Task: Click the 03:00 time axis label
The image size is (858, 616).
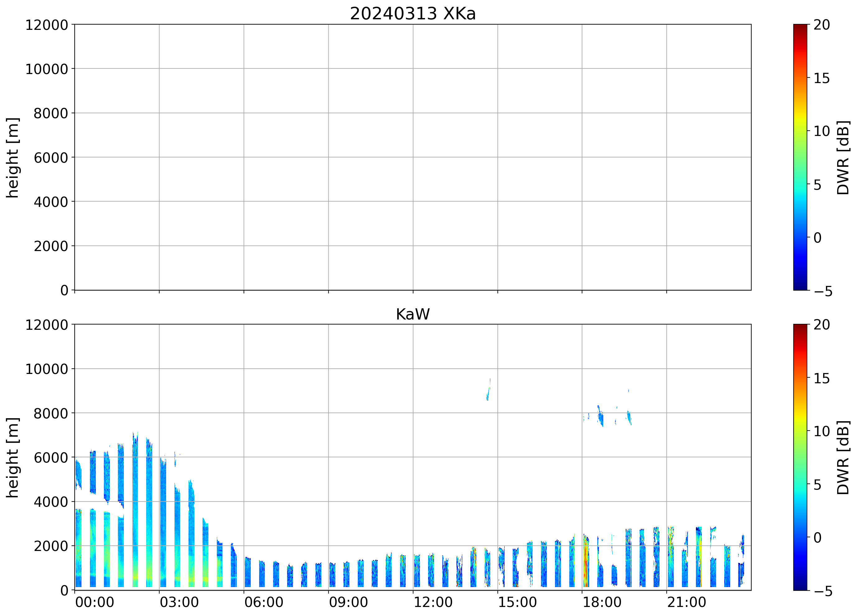Action: pos(179,602)
